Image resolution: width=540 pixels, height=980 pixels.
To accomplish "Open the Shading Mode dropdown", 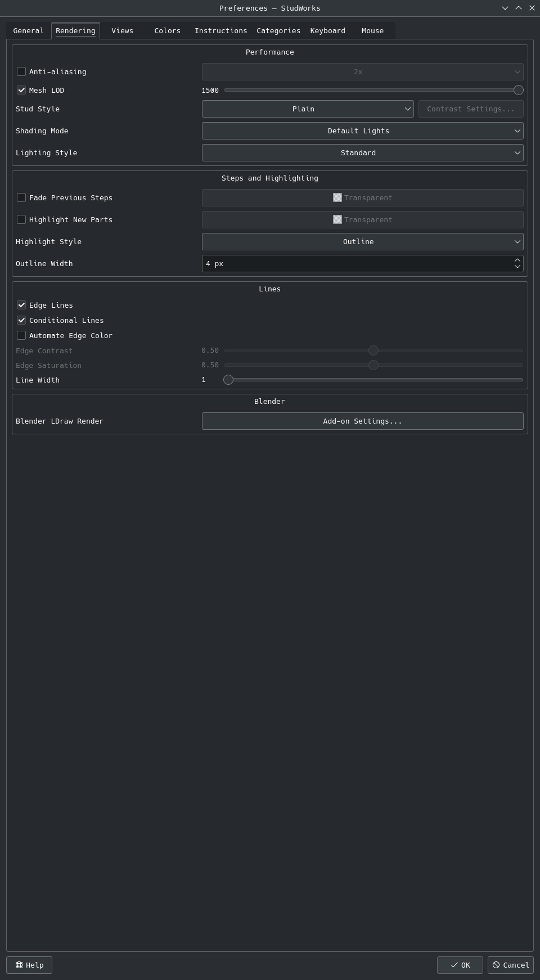I will click(362, 131).
